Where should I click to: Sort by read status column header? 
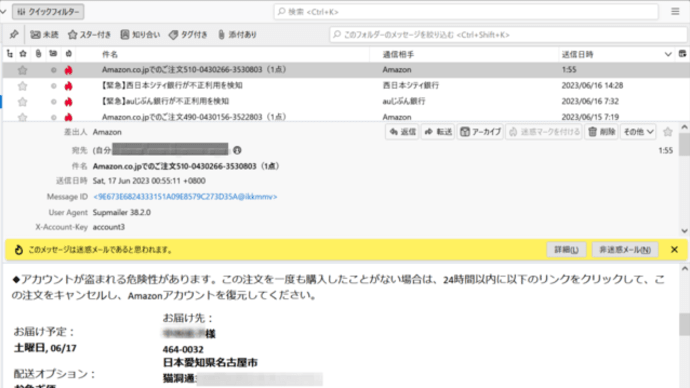(53, 54)
